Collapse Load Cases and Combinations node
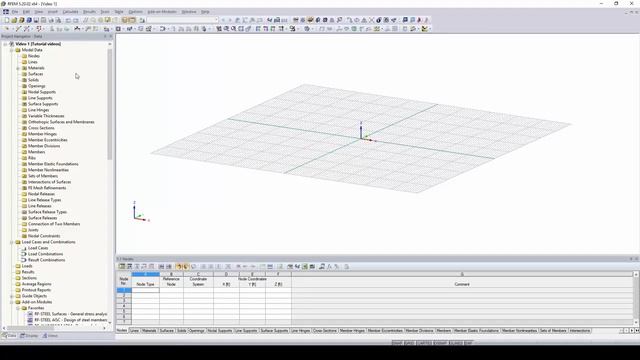Screen dimensions: 640x360 (12, 242)
